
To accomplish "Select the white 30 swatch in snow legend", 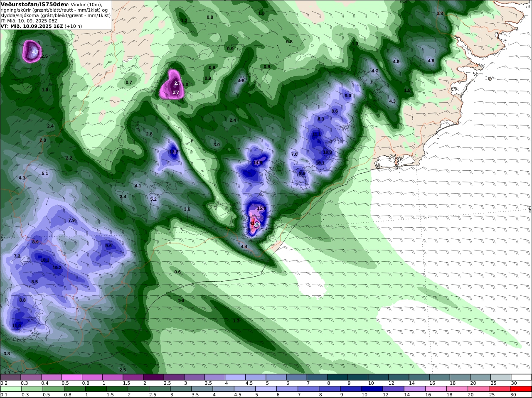I will (521, 377).
